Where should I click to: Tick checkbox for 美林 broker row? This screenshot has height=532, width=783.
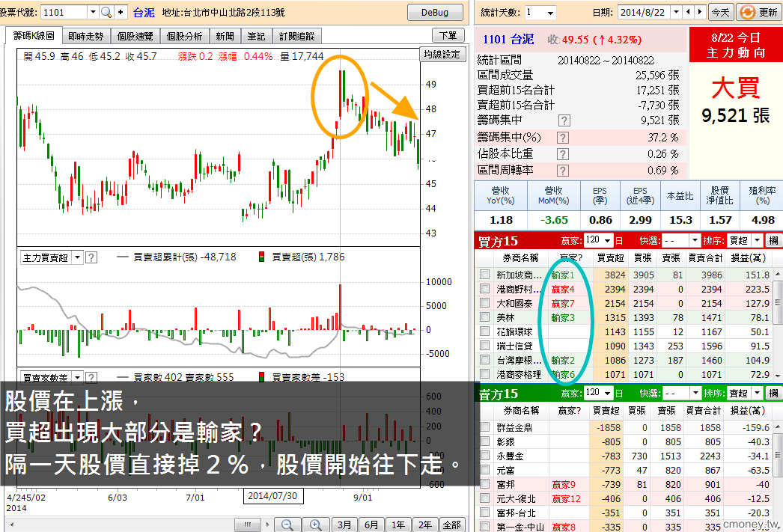tap(484, 317)
